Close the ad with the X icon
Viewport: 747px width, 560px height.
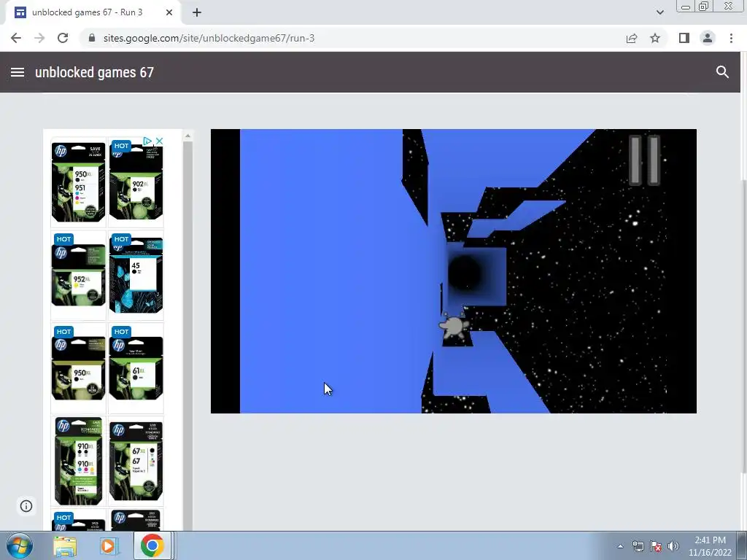(x=159, y=141)
